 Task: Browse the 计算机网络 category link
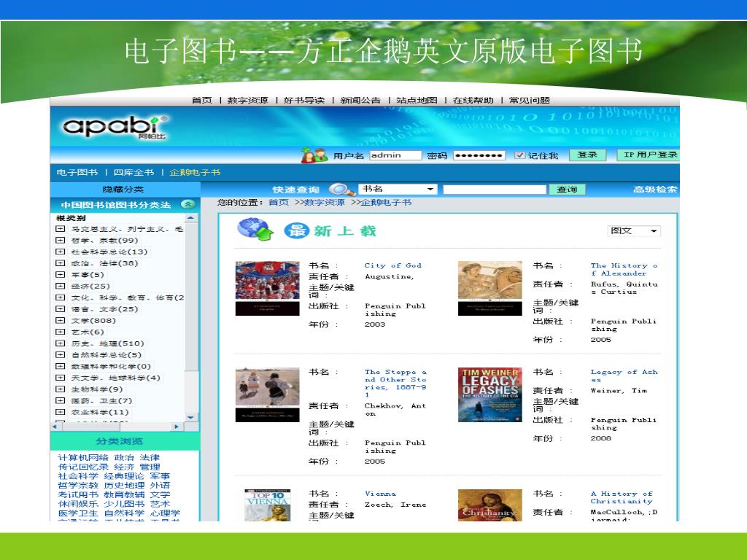[x=83, y=458]
